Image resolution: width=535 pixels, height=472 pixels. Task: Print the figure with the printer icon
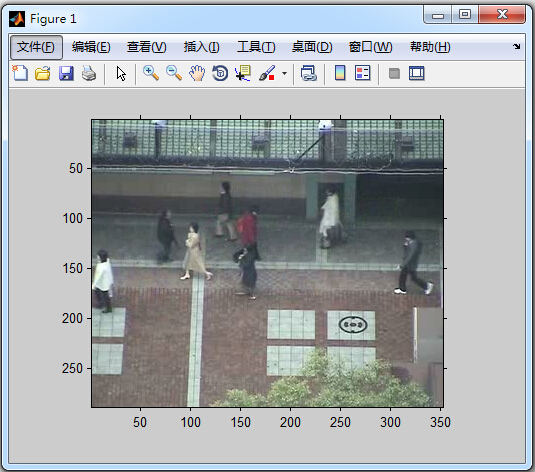(x=89, y=73)
